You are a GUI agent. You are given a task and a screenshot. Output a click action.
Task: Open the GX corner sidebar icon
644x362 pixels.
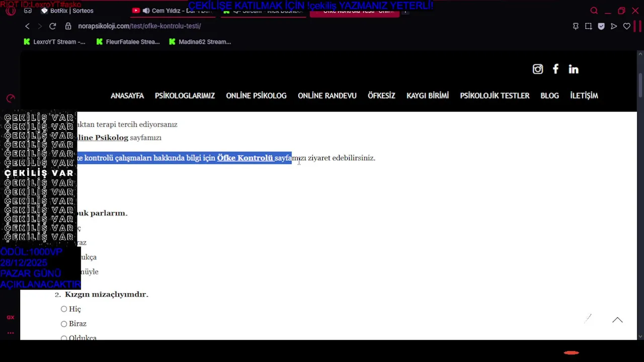click(11, 317)
